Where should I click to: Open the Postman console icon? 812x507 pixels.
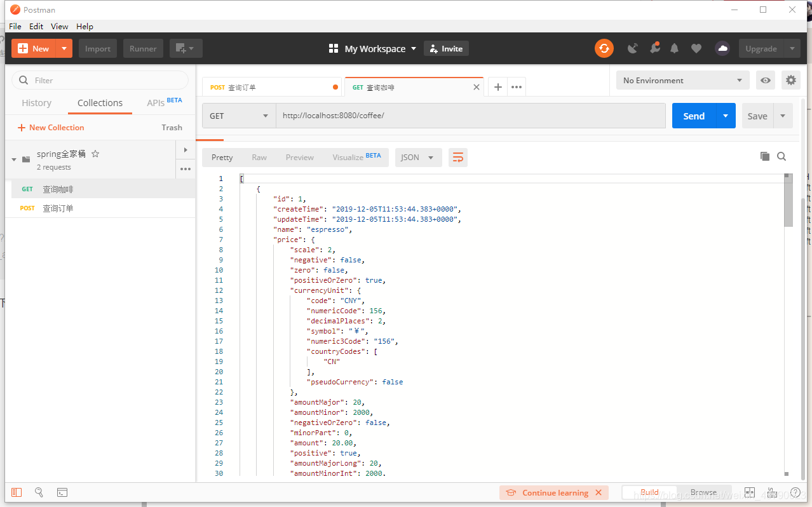coord(62,492)
